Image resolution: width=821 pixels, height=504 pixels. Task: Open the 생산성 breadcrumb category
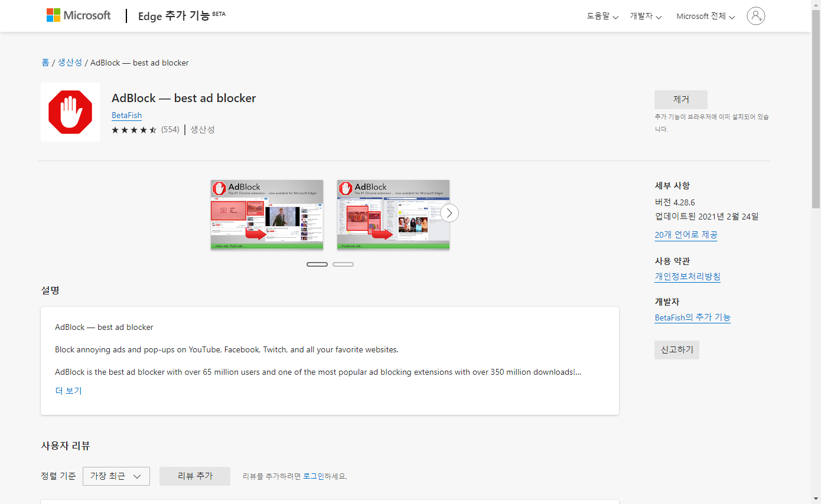[x=70, y=63]
